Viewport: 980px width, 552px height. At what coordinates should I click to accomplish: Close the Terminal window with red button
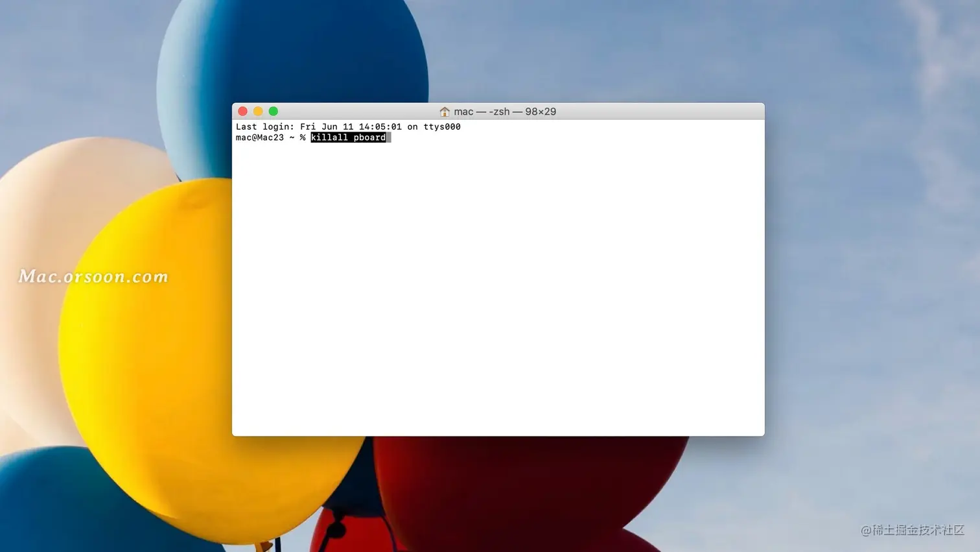coord(243,112)
